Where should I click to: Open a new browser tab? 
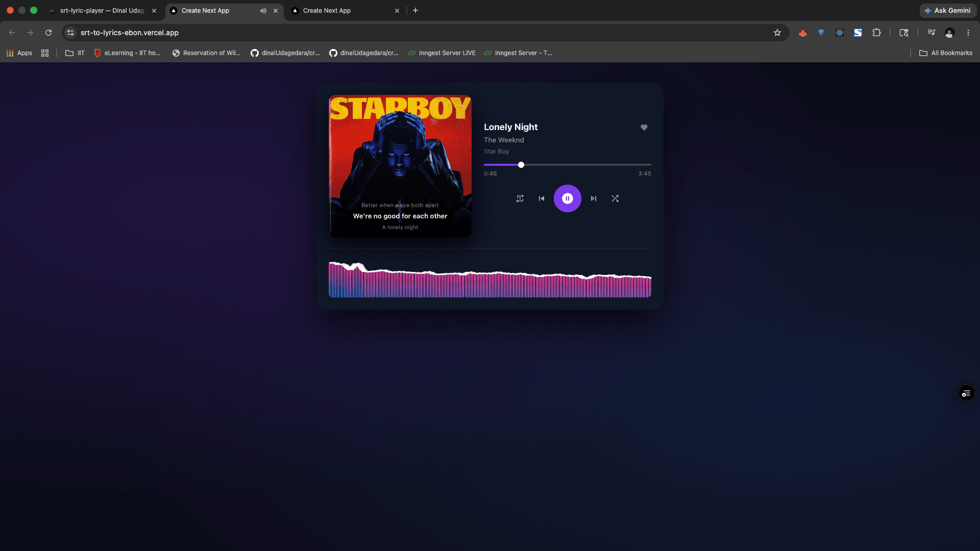click(x=415, y=10)
